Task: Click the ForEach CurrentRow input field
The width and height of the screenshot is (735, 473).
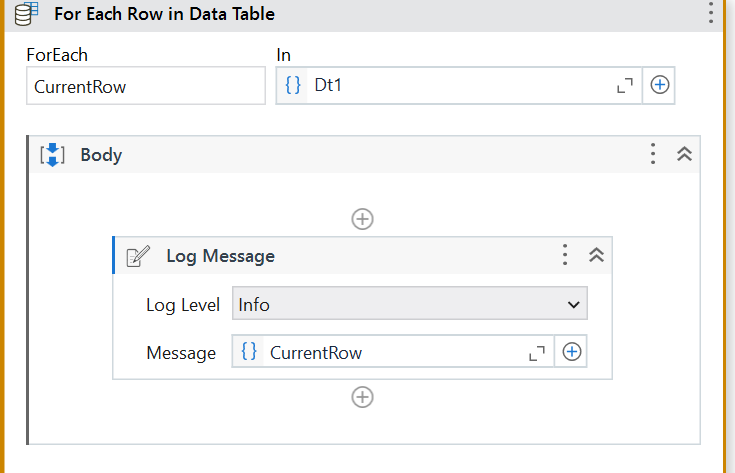Action: pyautogui.click(x=146, y=86)
